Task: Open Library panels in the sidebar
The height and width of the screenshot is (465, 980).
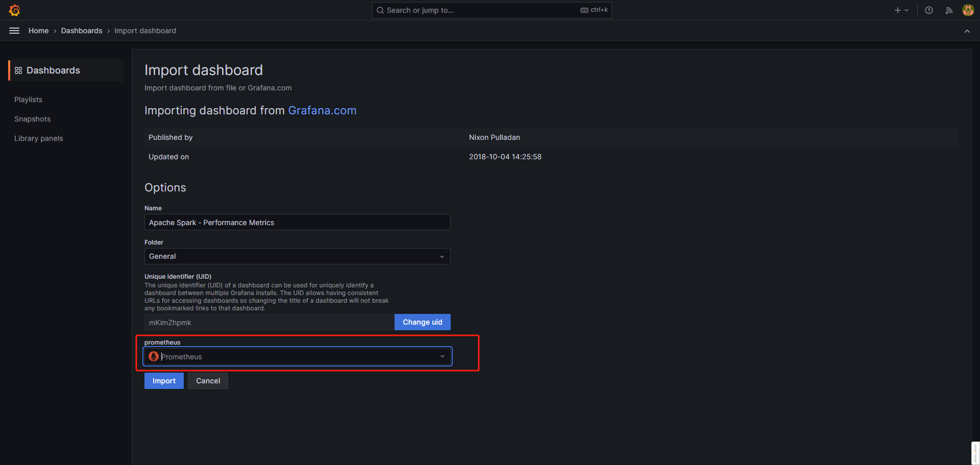Action: [39, 138]
